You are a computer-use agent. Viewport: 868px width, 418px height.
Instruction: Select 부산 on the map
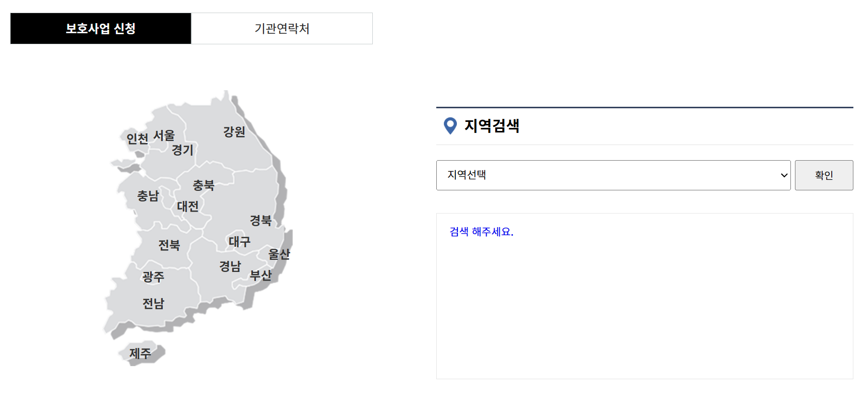click(261, 275)
